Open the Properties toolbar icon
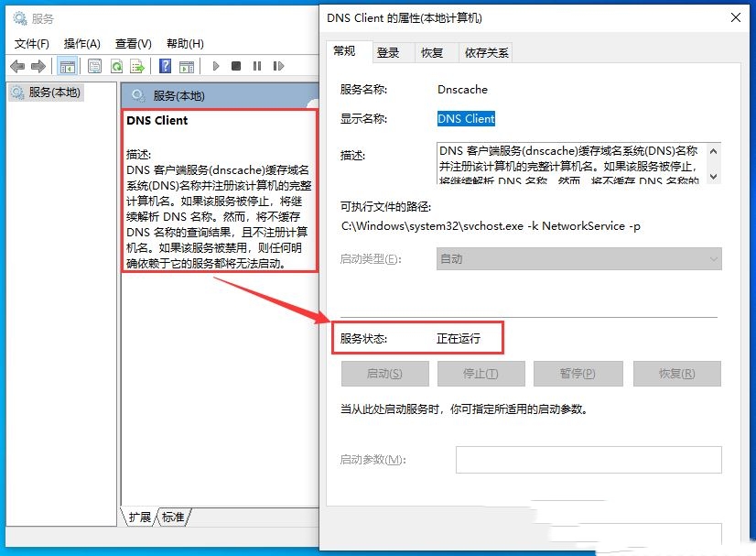This screenshot has height=556, width=756. [x=94, y=65]
